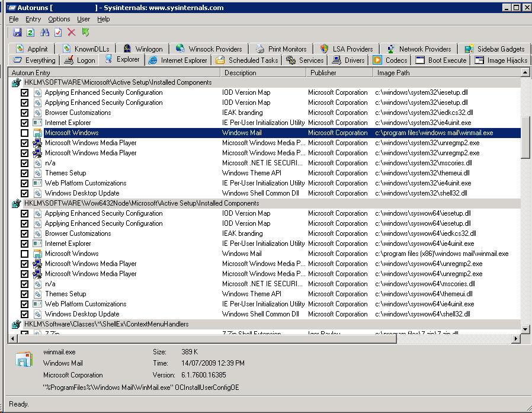Switch to the Print Monitors tab
This screenshot has width=532, height=413.
pyautogui.click(x=281, y=49)
